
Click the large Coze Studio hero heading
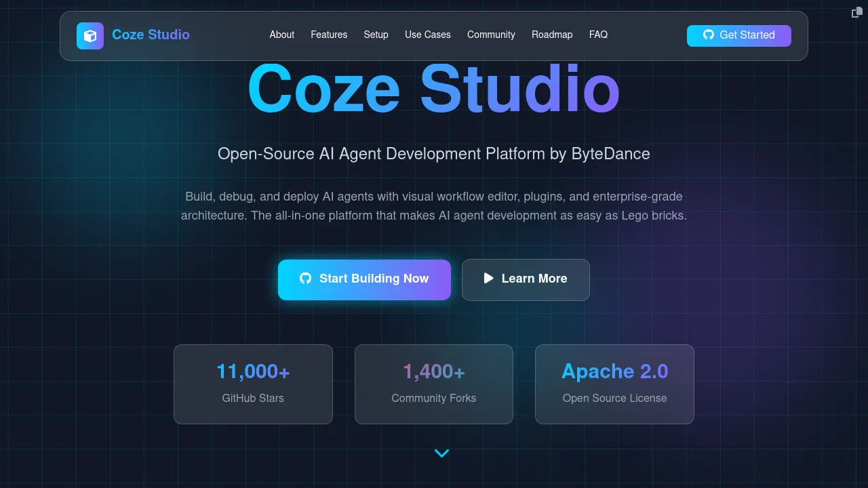click(x=434, y=89)
